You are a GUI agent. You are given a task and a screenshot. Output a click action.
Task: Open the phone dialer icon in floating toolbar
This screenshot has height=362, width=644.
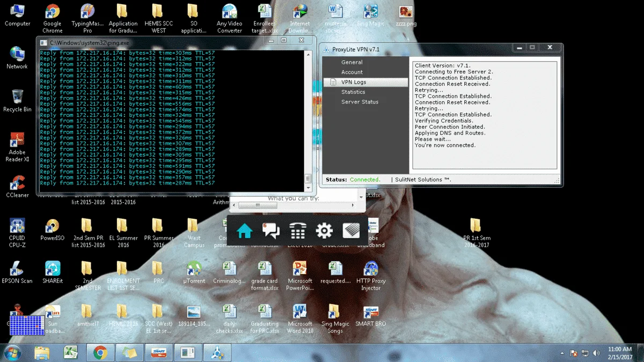click(298, 231)
